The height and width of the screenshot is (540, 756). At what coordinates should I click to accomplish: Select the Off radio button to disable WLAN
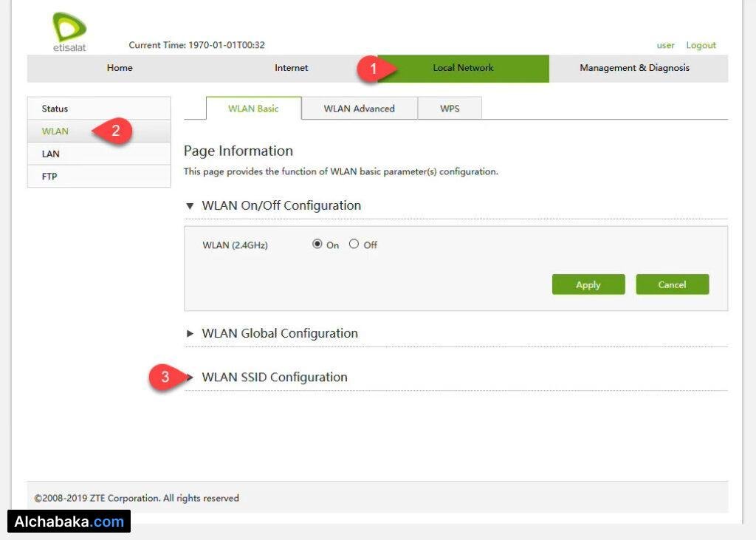click(354, 245)
